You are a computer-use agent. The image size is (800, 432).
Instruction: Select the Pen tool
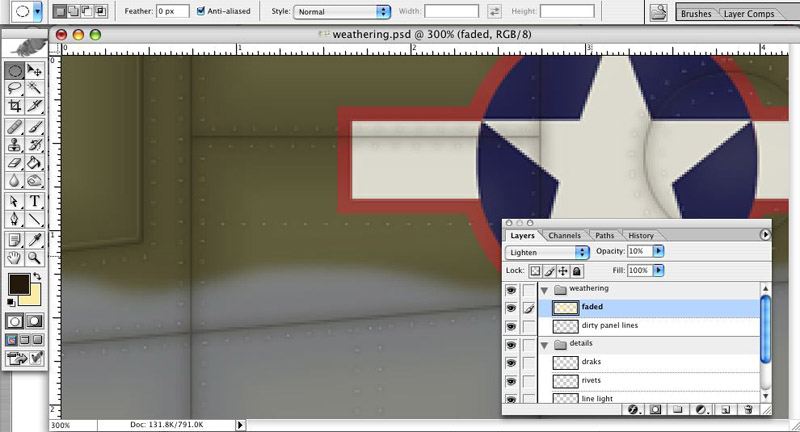(x=15, y=219)
